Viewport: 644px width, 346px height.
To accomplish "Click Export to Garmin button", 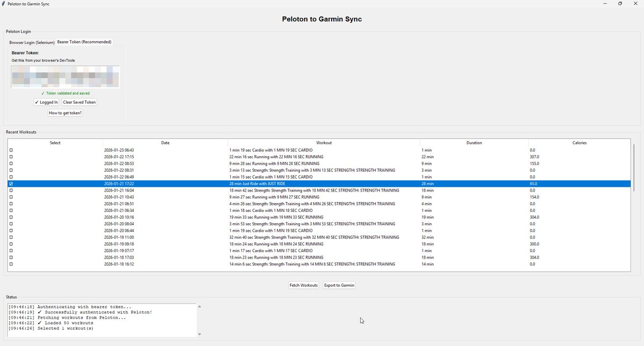I will coord(339,285).
